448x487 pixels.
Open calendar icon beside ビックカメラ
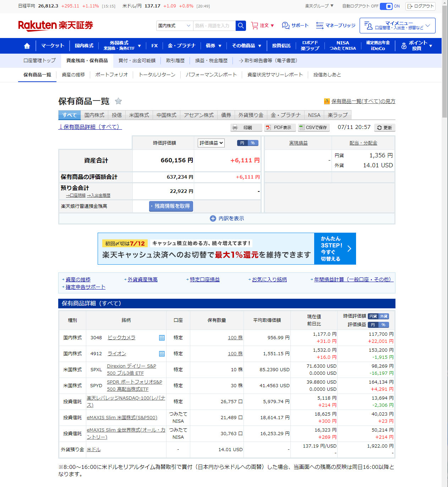coord(162,338)
